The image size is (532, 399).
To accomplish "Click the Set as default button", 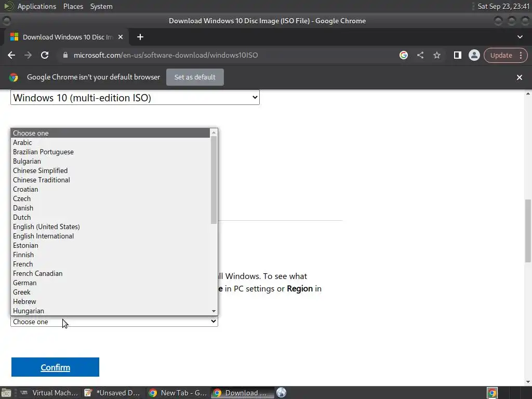I will pos(195,77).
